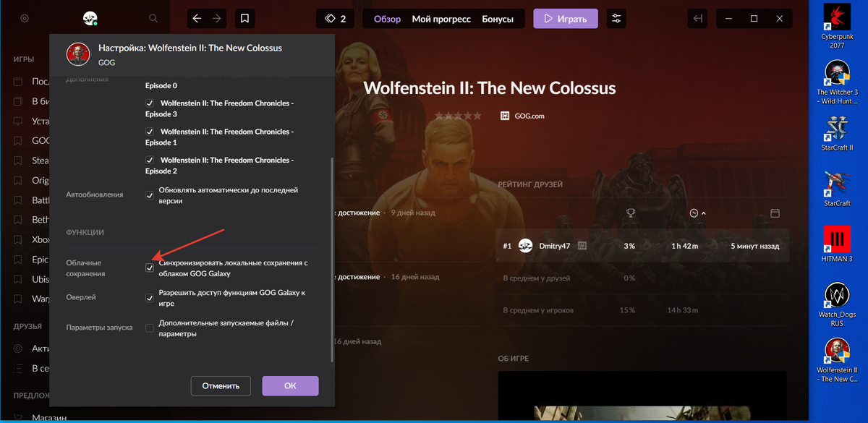The width and height of the screenshot is (868, 423).
Task: Switch to the Мой прогресс tab
Action: (x=441, y=19)
